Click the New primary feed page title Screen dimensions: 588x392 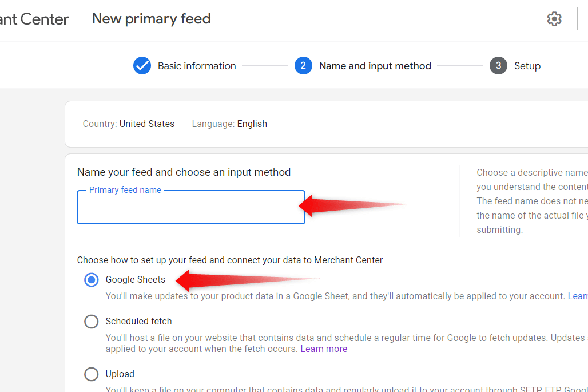(x=151, y=19)
